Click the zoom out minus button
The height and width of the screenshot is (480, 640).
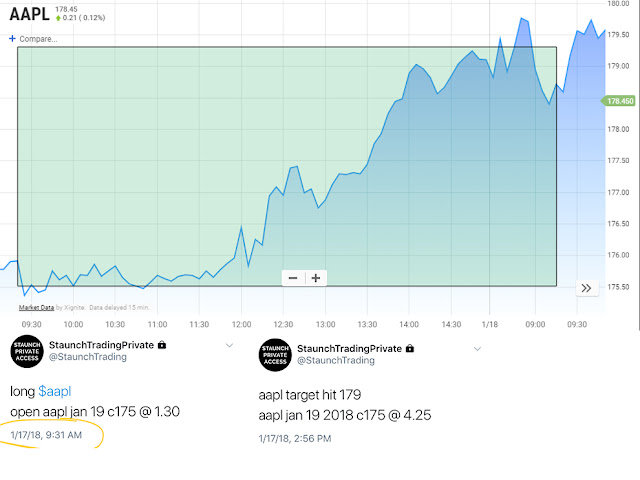tap(293, 278)
